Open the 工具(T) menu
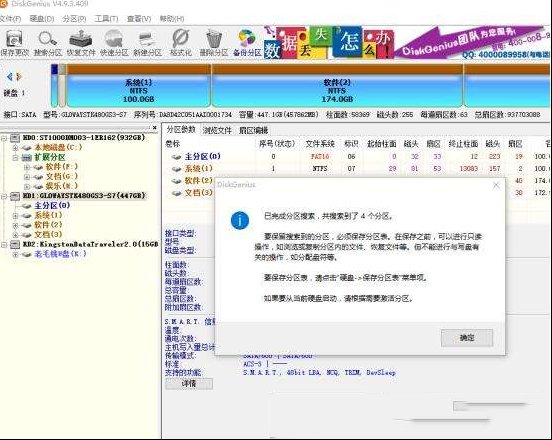 click(x=106, y=19)
